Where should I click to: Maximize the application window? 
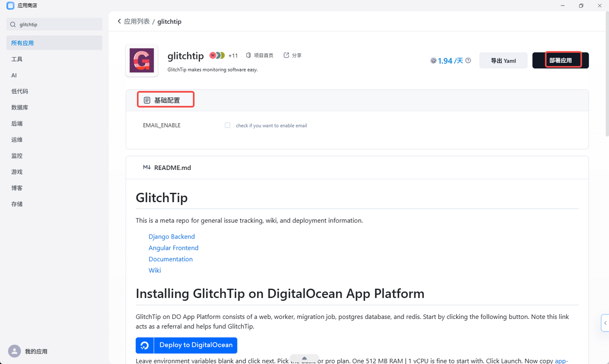tap(581, 6)
